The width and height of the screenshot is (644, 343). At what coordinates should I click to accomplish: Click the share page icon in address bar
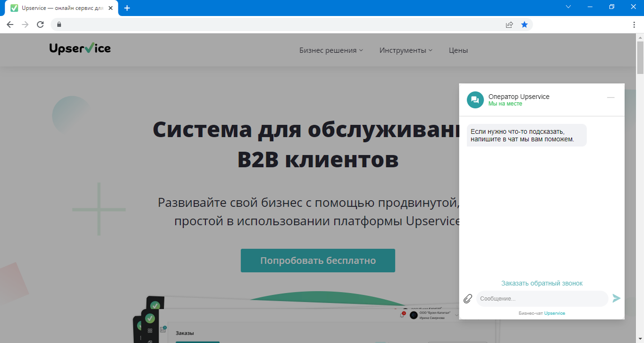click(509, 24)
